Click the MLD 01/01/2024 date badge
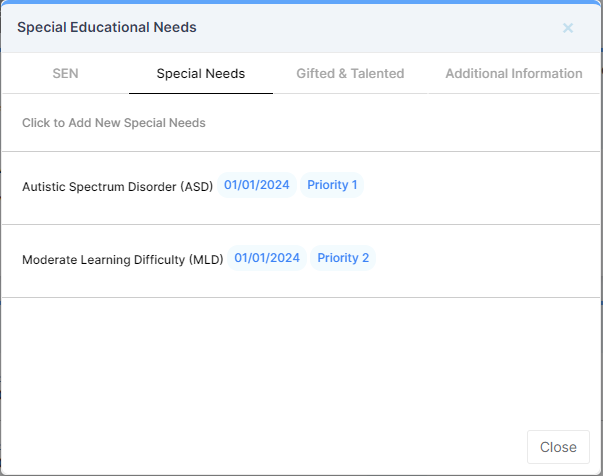The width and height of the screenshot is (603, 476). click(x=267, y=258)
